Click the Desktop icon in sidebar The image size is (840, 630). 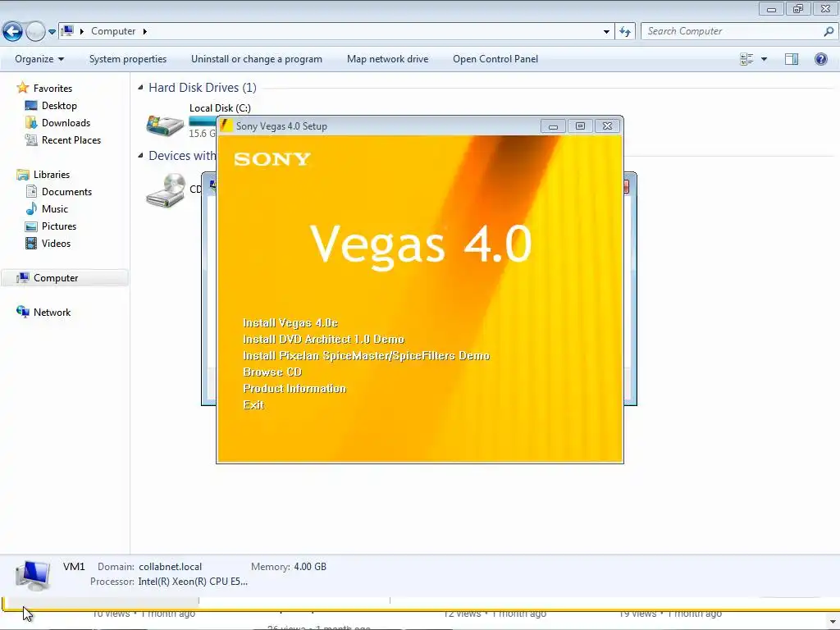point(31,106)
